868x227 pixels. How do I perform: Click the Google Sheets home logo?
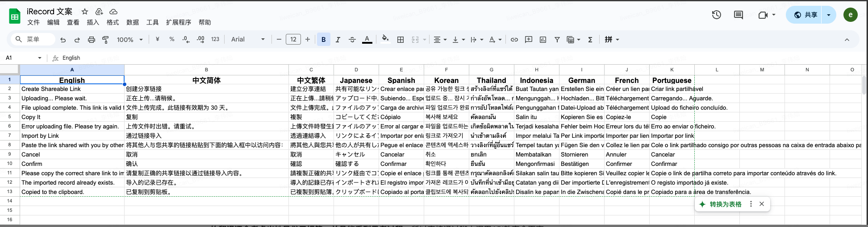[x=15, y=17]
